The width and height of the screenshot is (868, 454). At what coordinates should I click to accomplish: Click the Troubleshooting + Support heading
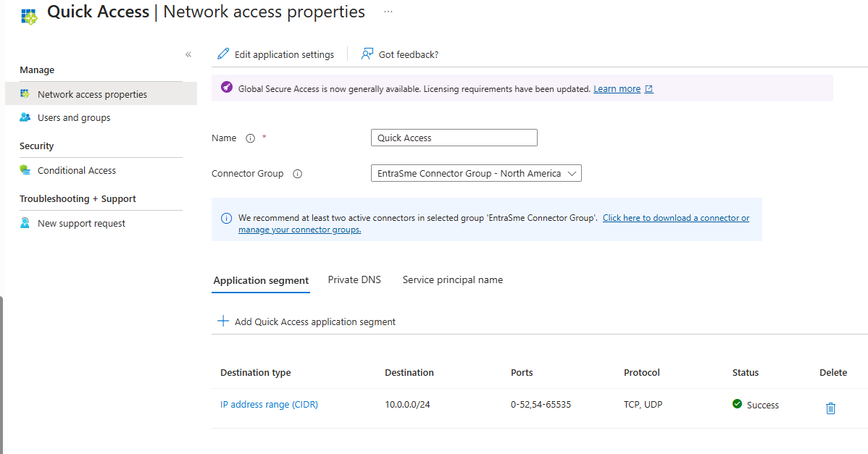pyautogui.click(x=78, y=199)
